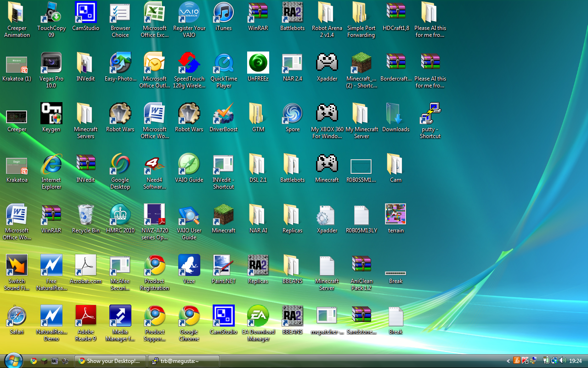Open the Vegas Pro 10.0 shortcut

click(51, 63)
